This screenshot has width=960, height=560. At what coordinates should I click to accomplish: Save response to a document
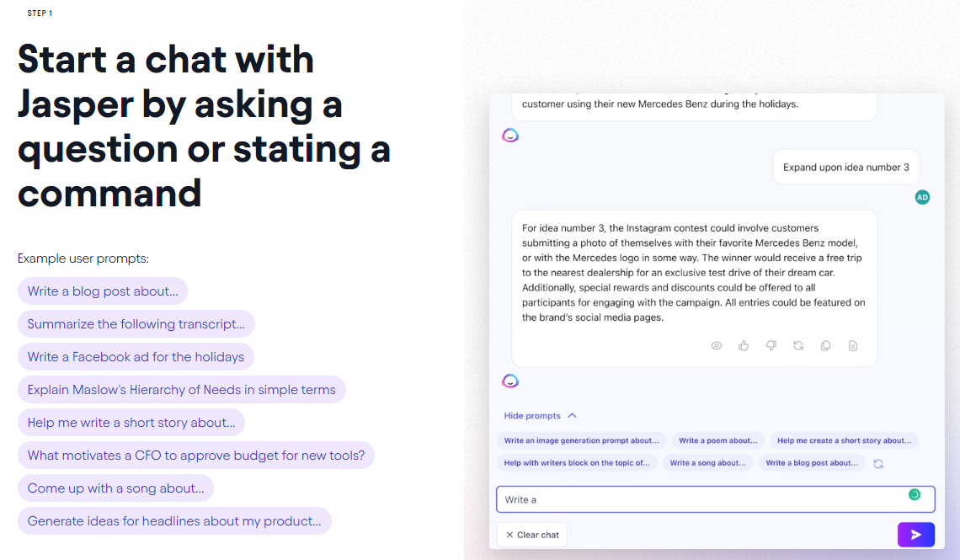853,345
